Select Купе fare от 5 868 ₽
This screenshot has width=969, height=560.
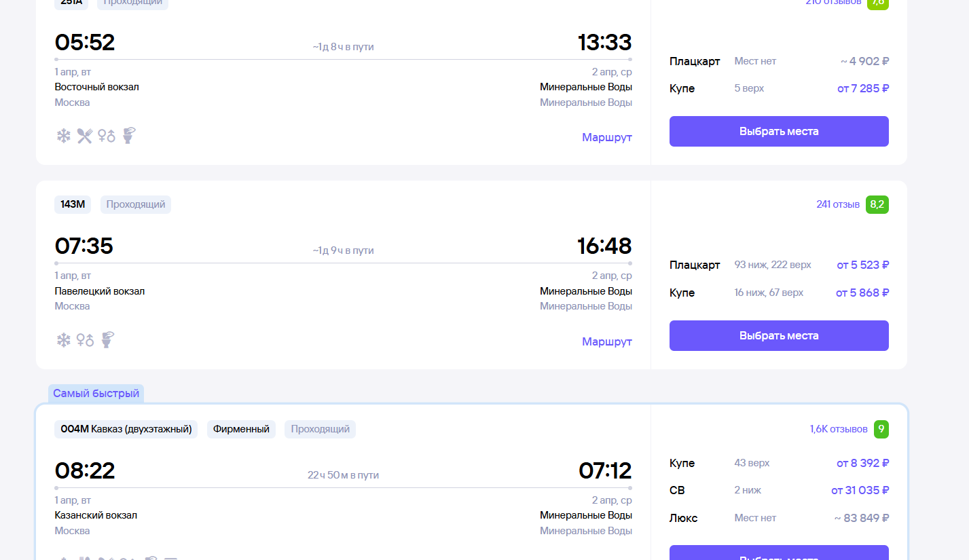[862, 293]
